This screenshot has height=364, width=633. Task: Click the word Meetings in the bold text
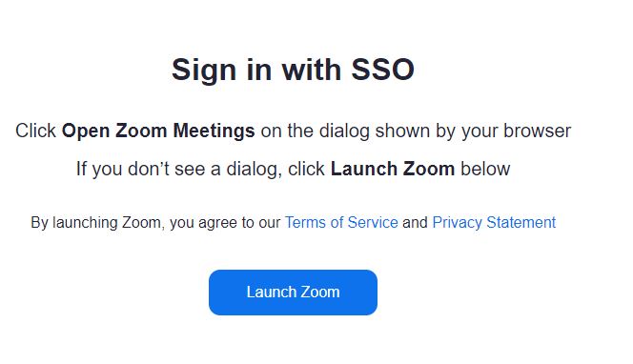click(214, 131)
